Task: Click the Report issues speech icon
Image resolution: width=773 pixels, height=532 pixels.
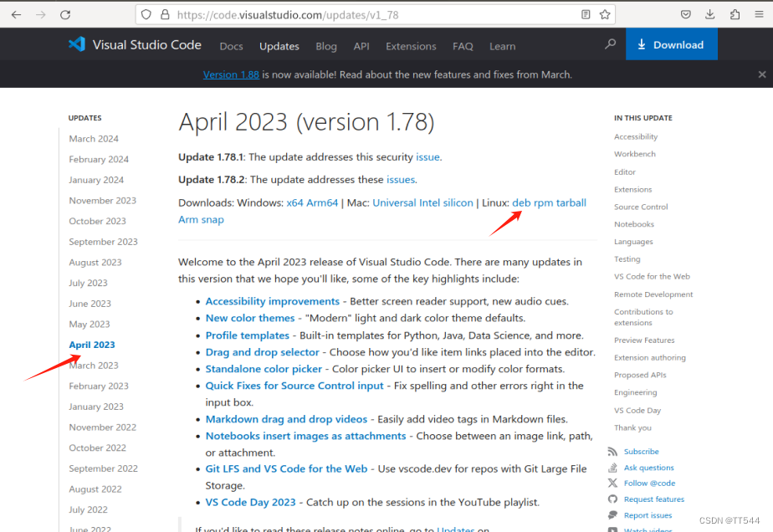Action: (x=612, y=515)
